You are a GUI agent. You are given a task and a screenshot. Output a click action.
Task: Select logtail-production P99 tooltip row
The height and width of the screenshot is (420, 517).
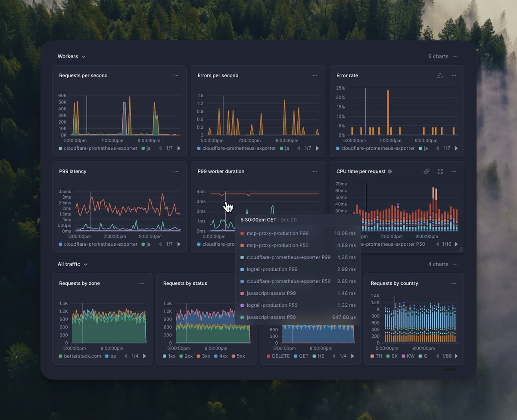298,269
